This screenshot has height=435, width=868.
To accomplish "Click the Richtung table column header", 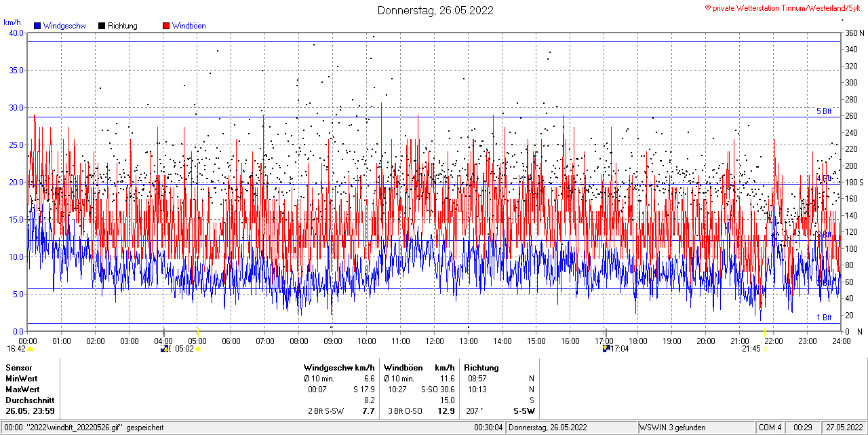I will [x=481, y=367].
